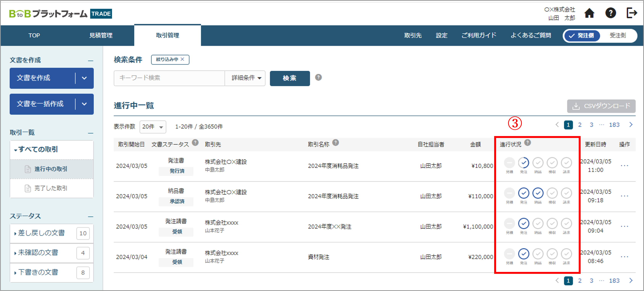This screenshot has width=644, height=291.
Task: Click help icon beside 取引名称 column header
Action: click(x=336, y=143)
